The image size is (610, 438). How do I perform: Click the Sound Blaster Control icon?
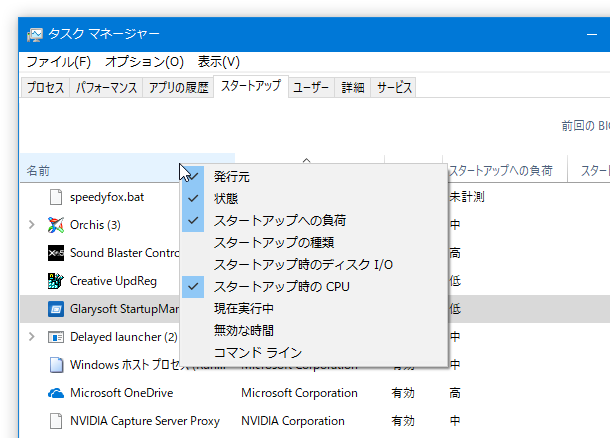pyautogui.click(x=56, y=253)
